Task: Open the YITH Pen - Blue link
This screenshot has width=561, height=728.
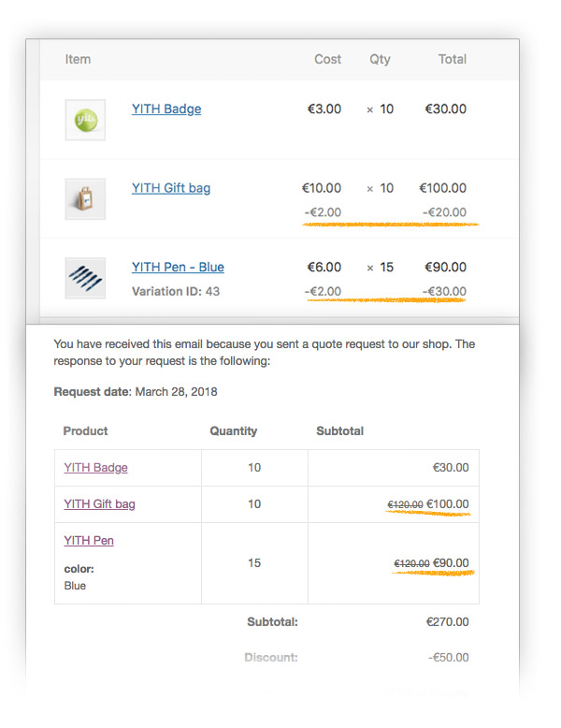Action: tap(178, 267)
